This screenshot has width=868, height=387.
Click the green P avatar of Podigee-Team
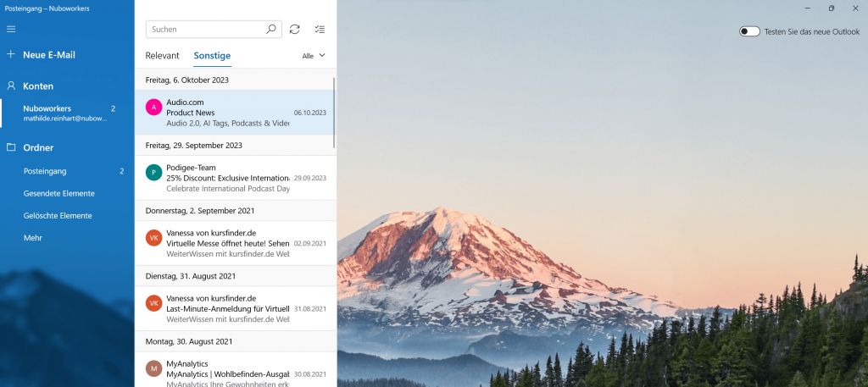pos(154,172)
